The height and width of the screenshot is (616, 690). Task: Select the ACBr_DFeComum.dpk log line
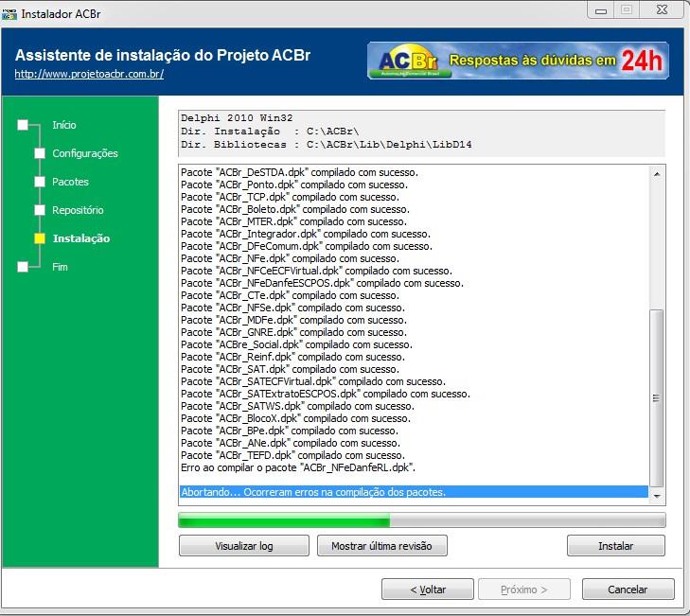click(x=307, y=246)
